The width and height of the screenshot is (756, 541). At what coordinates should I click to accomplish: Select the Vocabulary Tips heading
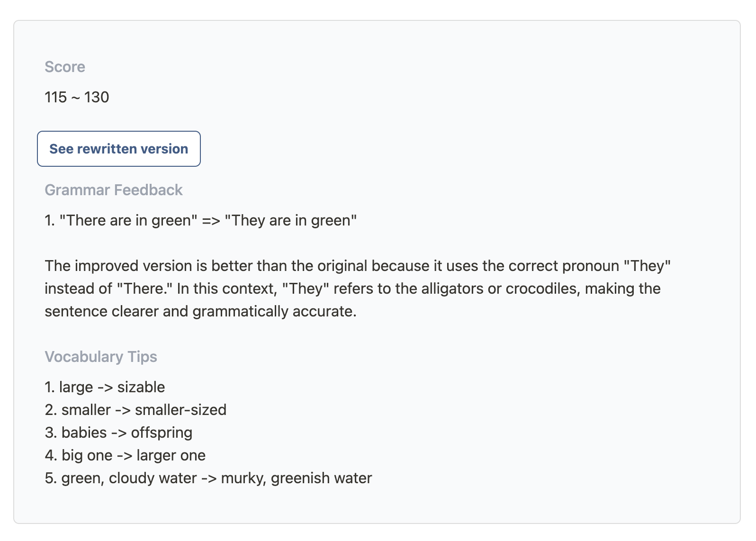pyautogui.click(x=101, y=357)
